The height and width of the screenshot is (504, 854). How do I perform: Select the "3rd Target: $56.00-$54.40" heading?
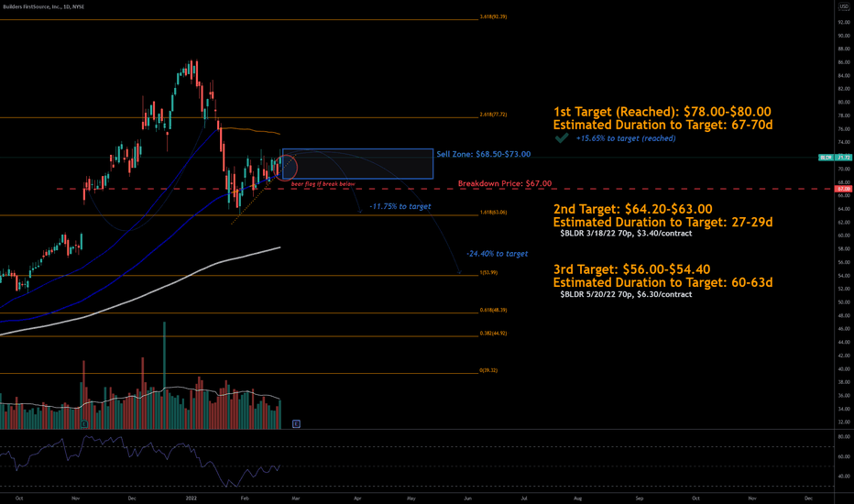(x=631, y=269)
